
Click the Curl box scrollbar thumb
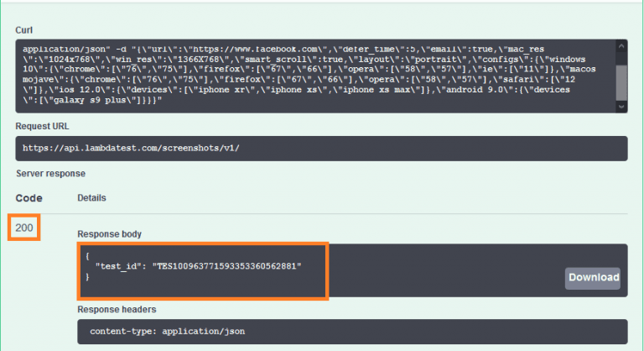621,82
